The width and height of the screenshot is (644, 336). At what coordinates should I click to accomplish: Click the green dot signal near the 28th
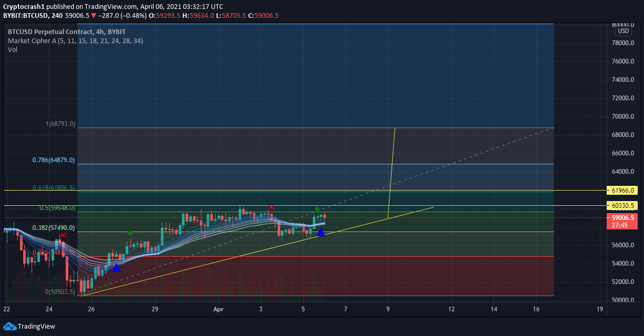click(x=130, y=233)
